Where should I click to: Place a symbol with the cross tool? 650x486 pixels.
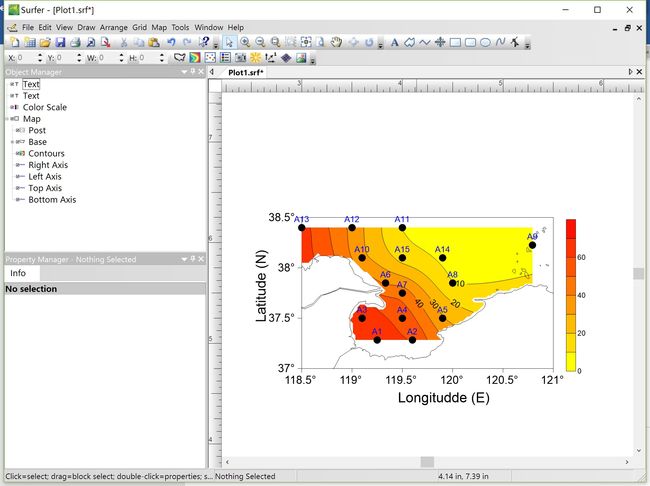[x=440, y=42]
